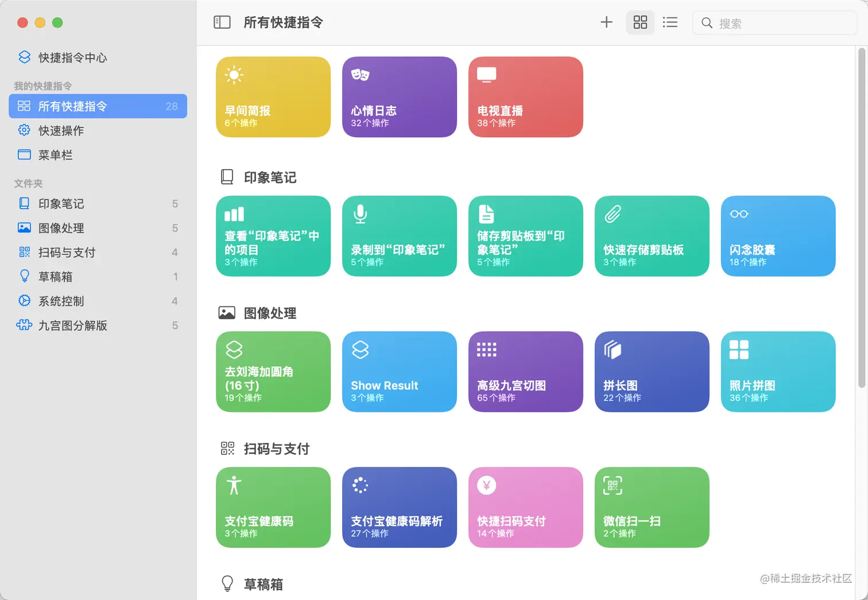Click the 27个操作 action count label
Screen dimensions: 868x600
(370, 533)
